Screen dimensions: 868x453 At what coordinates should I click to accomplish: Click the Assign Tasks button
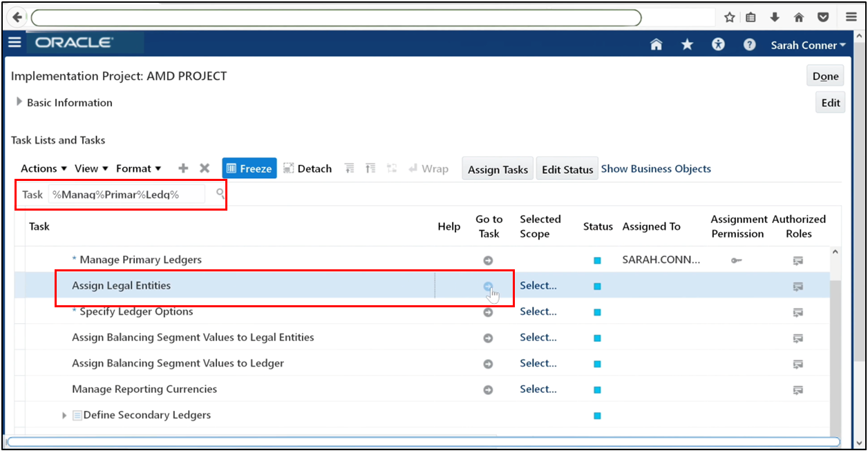pos(498,168)
